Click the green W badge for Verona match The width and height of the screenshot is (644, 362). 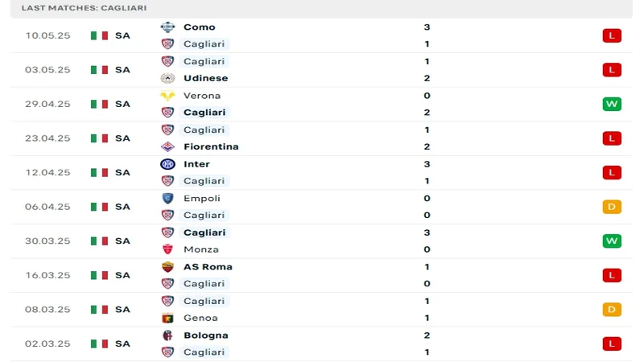[x=612, y=104]
